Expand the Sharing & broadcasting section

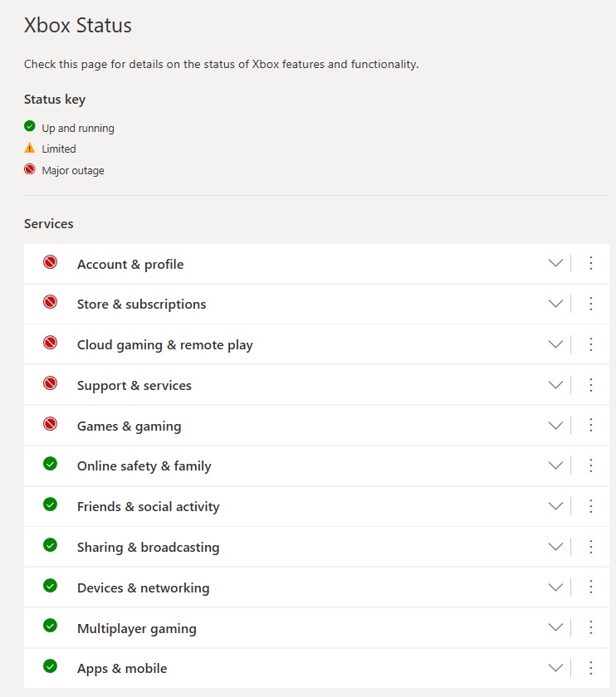(555, 546)
